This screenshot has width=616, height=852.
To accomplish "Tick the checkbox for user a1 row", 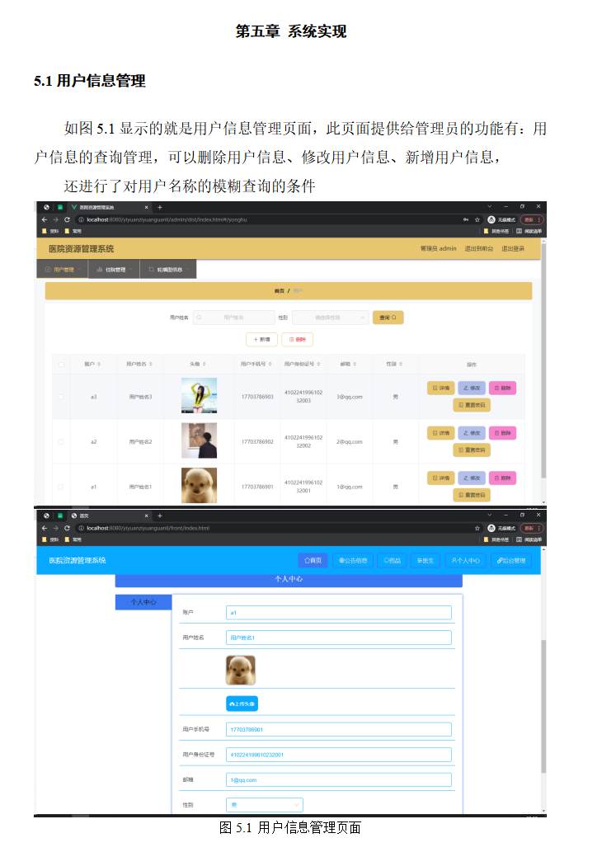I will click(60, 487).
